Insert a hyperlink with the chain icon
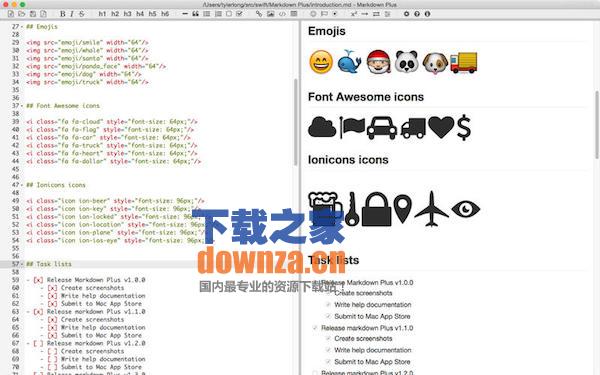 tap(259, 14)
